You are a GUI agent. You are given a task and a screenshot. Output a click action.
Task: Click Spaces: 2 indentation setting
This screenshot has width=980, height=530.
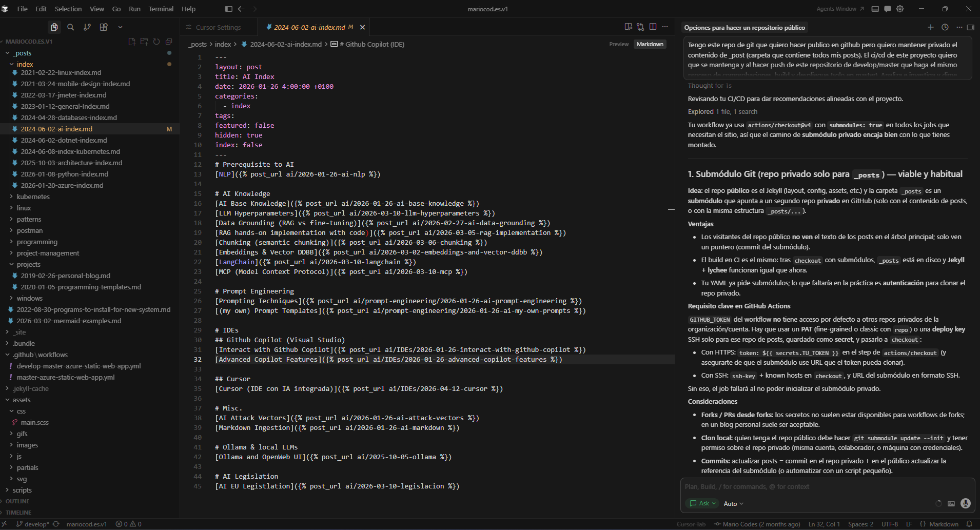tap(860, 524)
